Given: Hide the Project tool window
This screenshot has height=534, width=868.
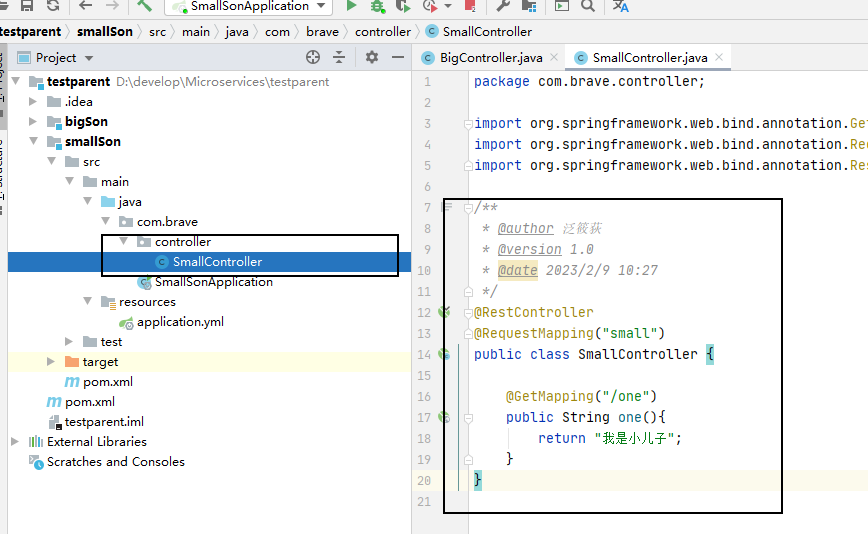Looking at the screenshot, I should [x=396, y=58].
